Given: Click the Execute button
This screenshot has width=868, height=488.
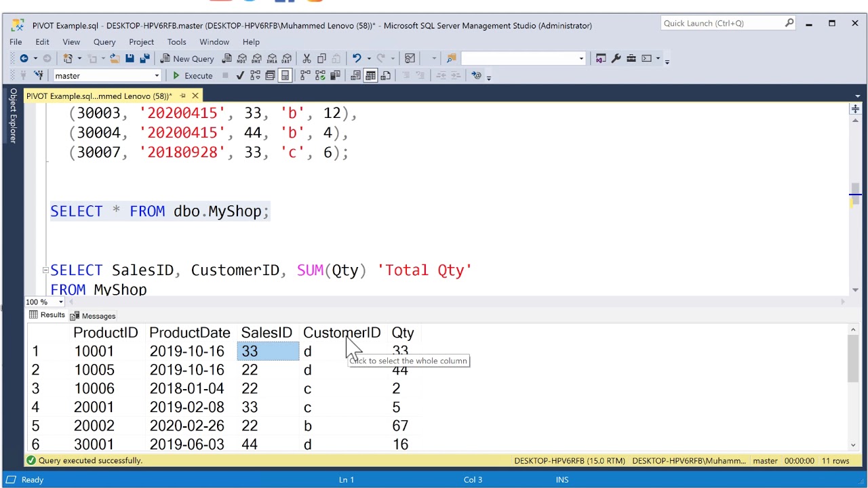Looking at the screenshot, I should tap(192, 75).
